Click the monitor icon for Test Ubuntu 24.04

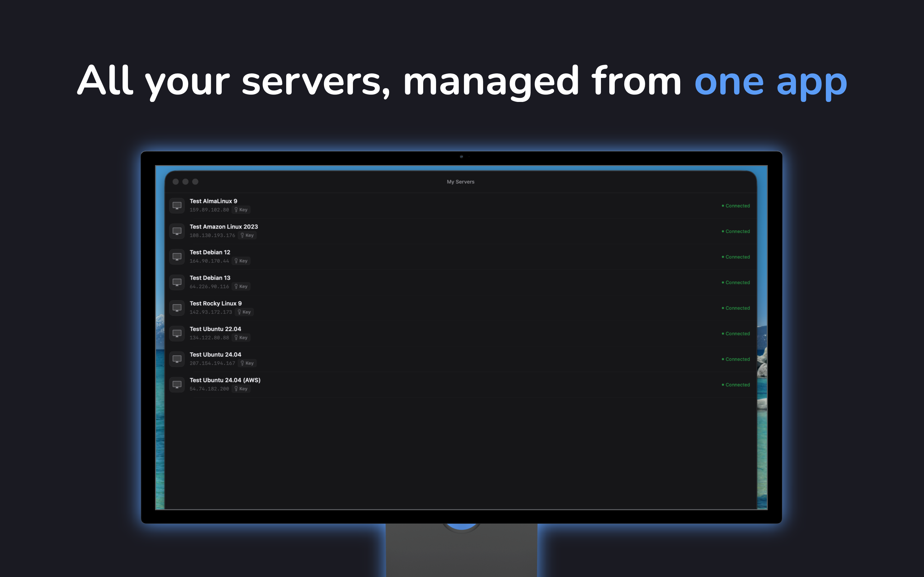[x=177, y=359]
